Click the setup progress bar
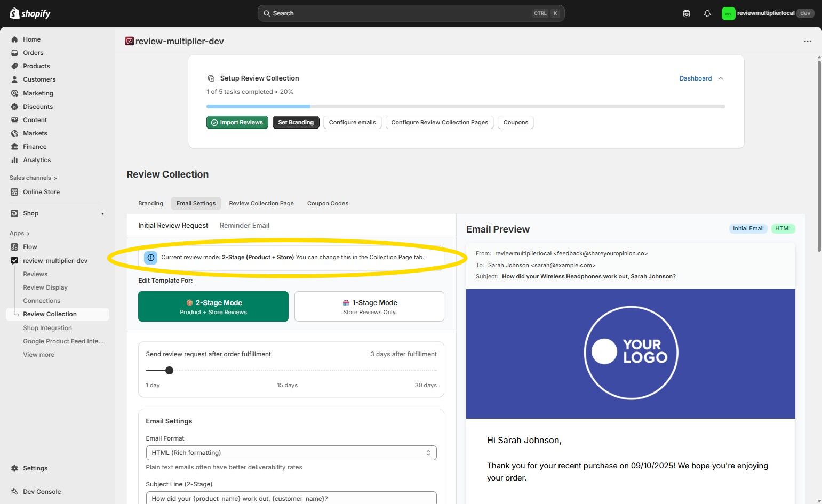The width and height of the screenshot is (822, 504). 466,107
